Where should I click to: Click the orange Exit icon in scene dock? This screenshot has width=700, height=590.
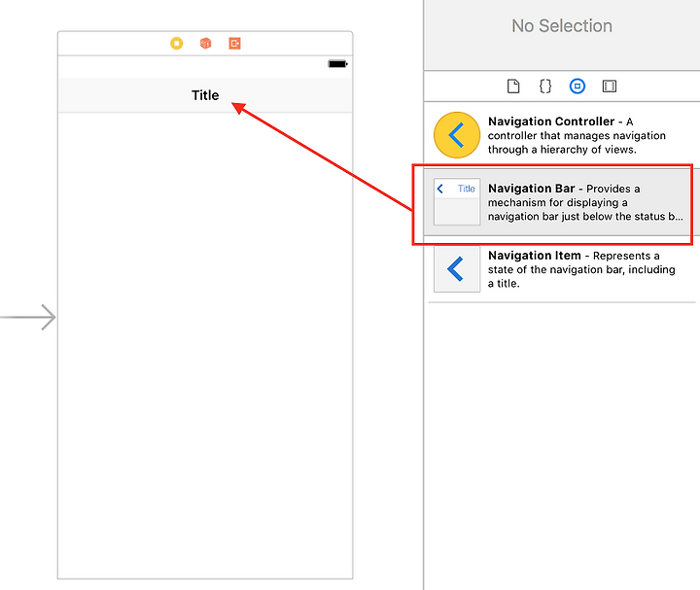235,44
